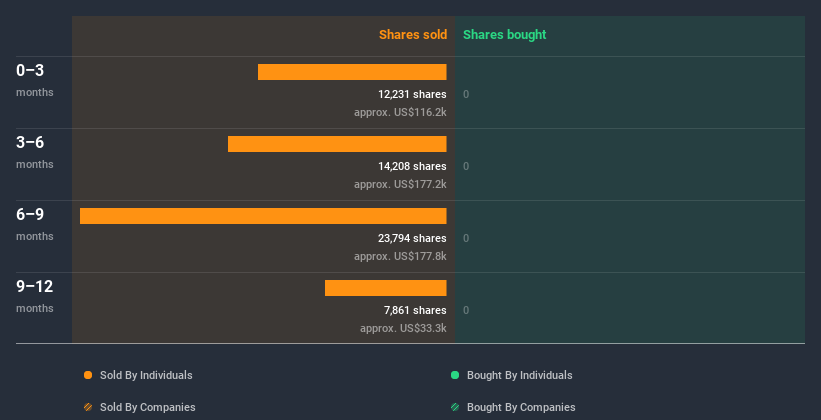Click the green Bought By Individuals legend dot
821x420 pixels.
[x=455, y=375]
